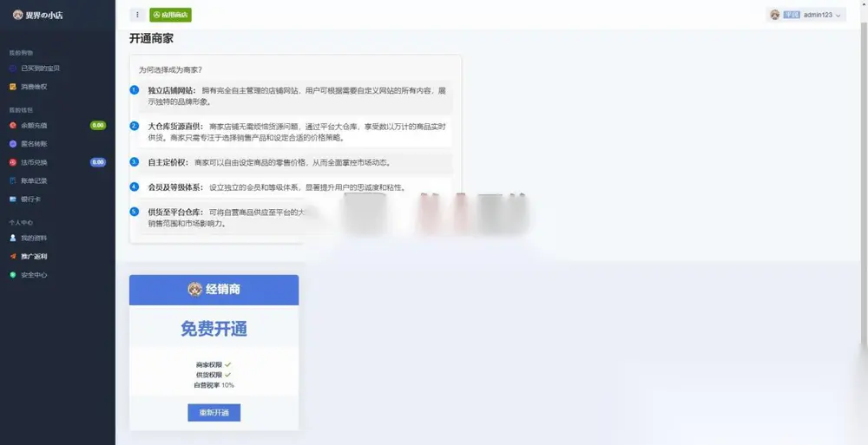Click the green 0.00 balance badge

click(x=98, y=126)
